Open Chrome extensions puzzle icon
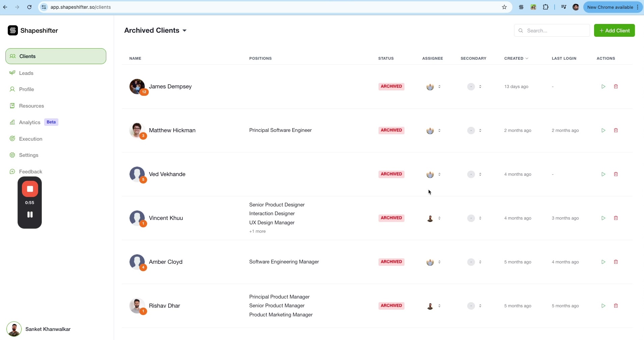This screenshot has height=340, width=644. 545,7
